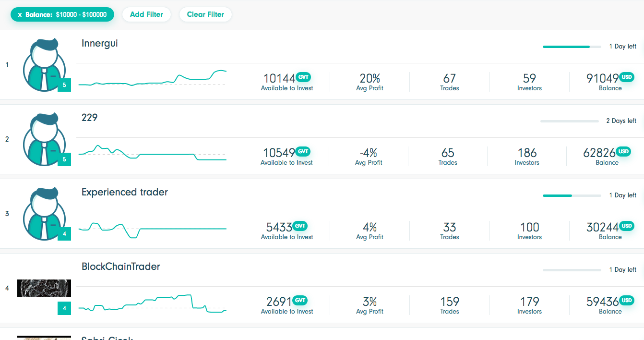Click the BlockChainTrader level 4 badge
The image size is (644, 340).
pyautogui.click(x=64, y=308)
